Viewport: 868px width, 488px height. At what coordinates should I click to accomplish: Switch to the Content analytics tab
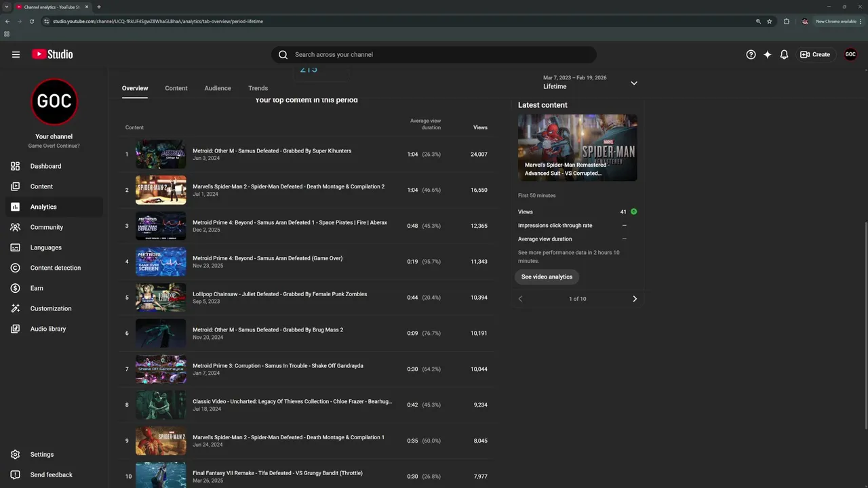pos(176,88)
